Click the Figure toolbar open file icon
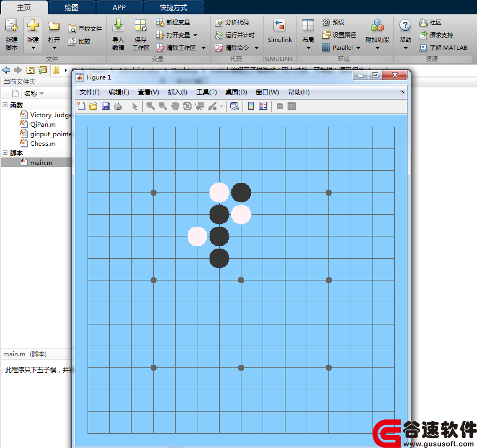 [x=93, y=106]
